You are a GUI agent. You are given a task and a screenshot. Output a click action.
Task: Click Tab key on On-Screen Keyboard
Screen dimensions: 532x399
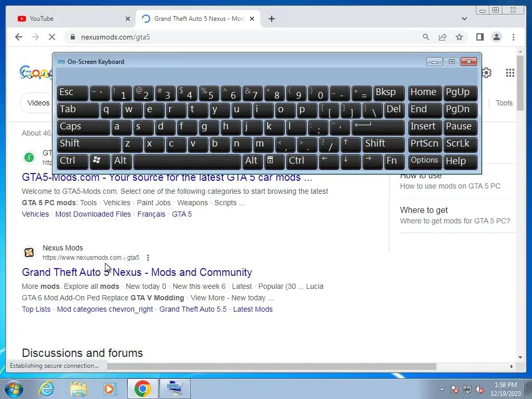[78, 110]
